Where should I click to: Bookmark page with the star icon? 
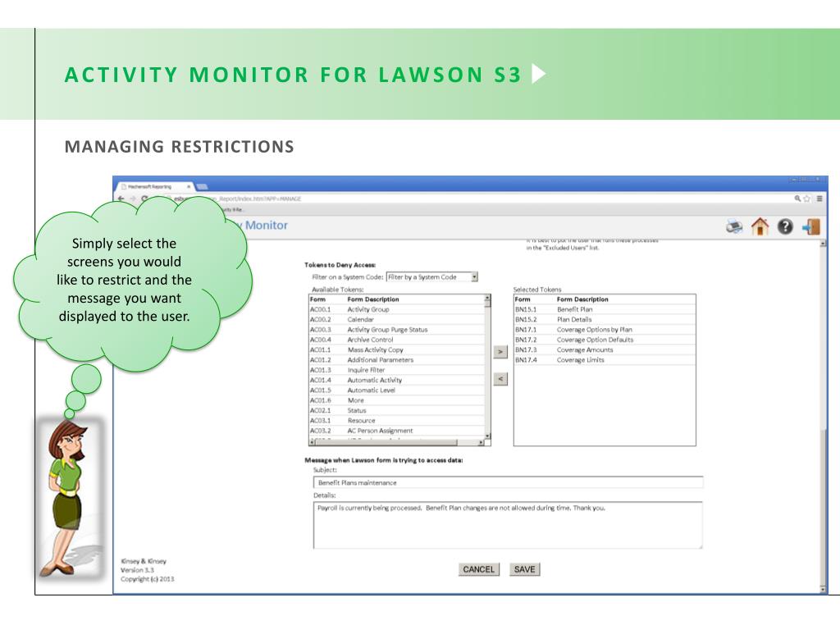tap(807, 199)
